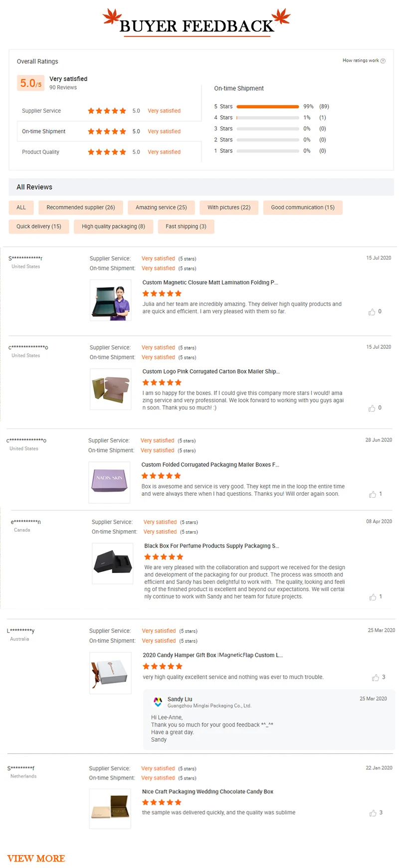Thumbs up the pink corrugated box review
399x868 pixels.
click(373, 408)
